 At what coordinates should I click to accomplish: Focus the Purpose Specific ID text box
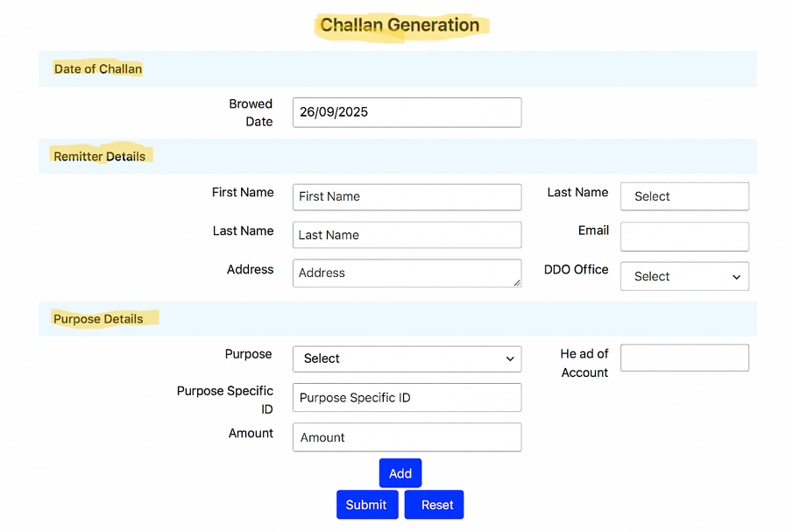[x=407, y=398]
